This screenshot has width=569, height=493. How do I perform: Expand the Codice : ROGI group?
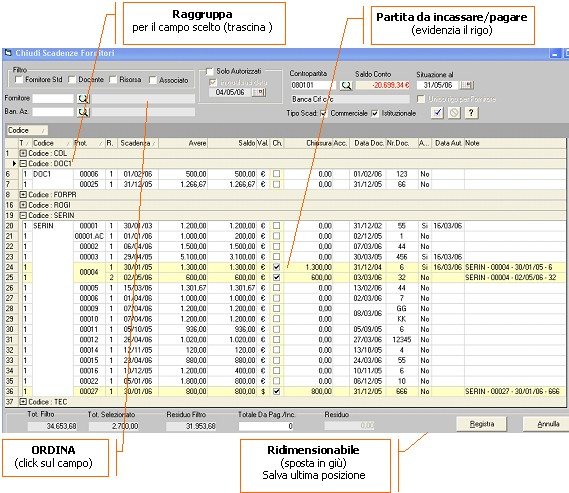[23, 205]
